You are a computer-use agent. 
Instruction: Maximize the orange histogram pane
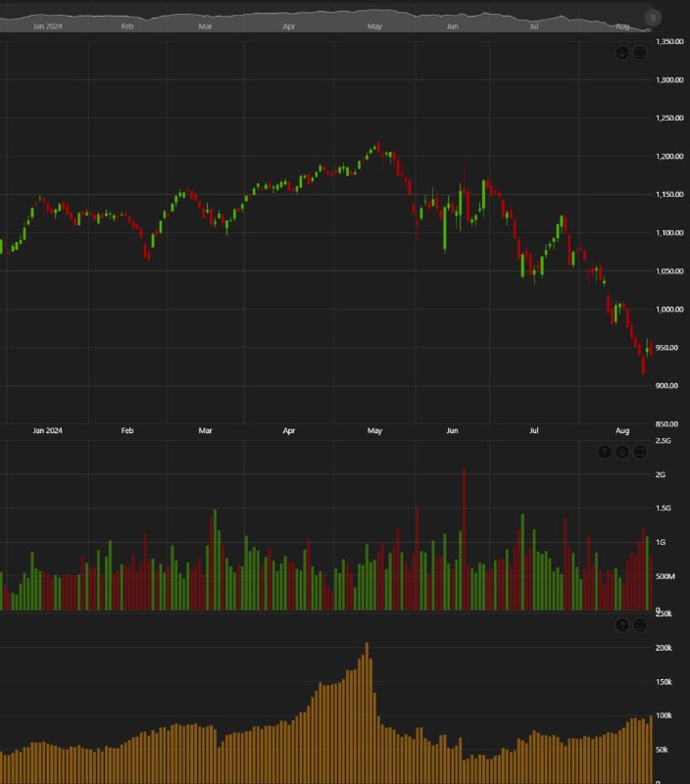pyautogui.click(x=640, y=625)
